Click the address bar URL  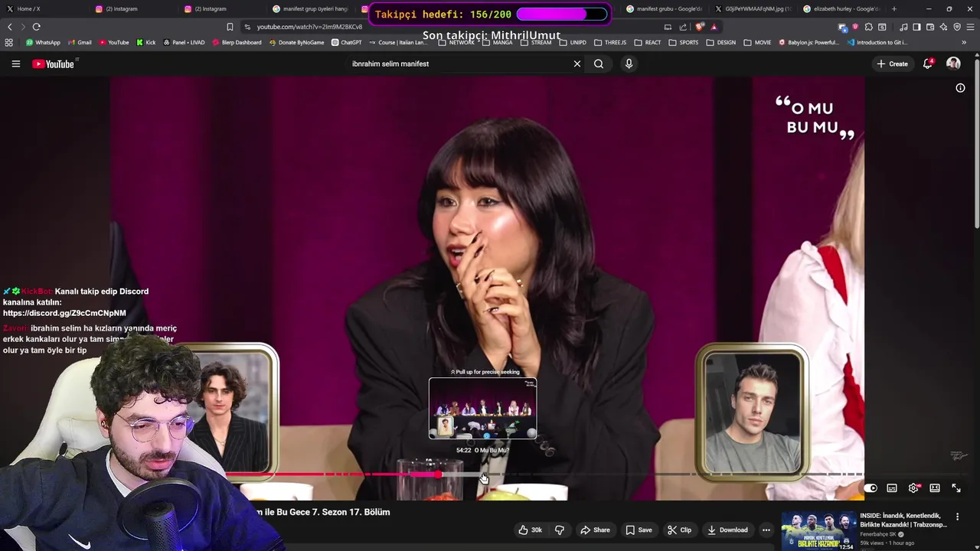[x=309, y=27]
